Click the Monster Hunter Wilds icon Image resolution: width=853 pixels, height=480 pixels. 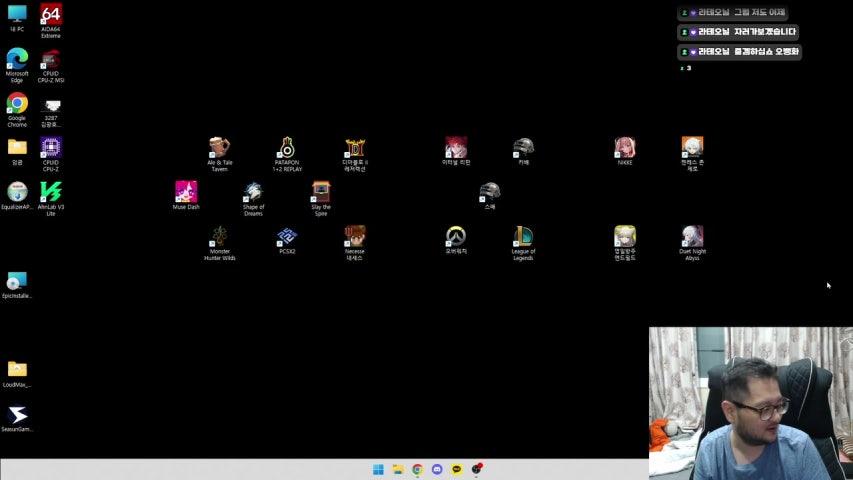coord(219,236)
